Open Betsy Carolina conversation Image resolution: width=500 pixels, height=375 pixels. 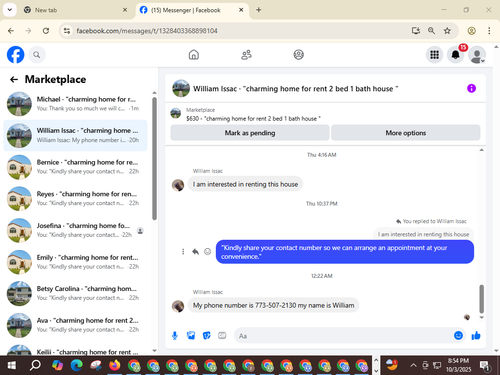(x=75, y=293)
